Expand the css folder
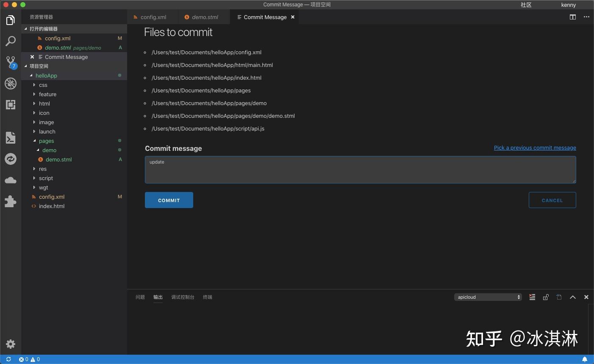The height and width of the screenshot is (364, 594). pos(74,85)
